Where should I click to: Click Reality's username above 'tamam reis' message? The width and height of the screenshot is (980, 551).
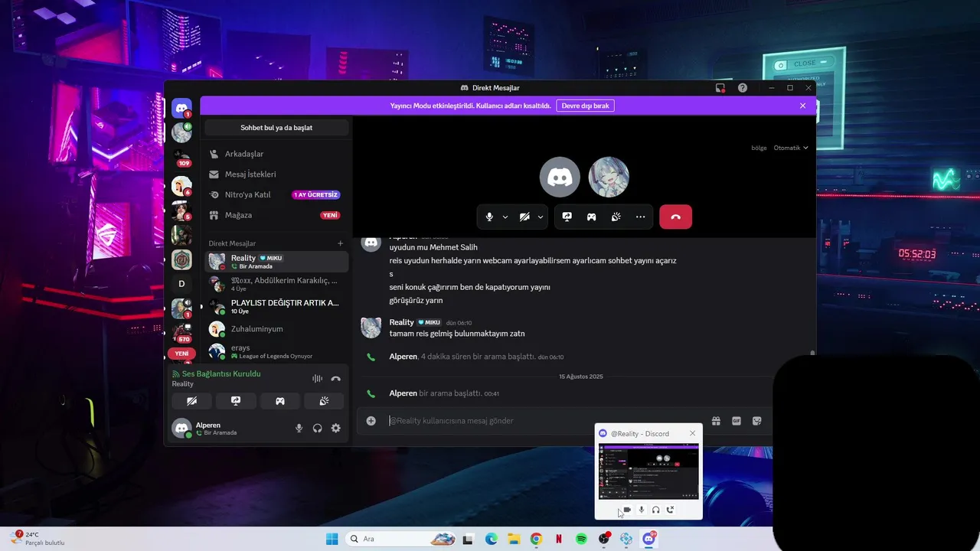pos(401,322)
